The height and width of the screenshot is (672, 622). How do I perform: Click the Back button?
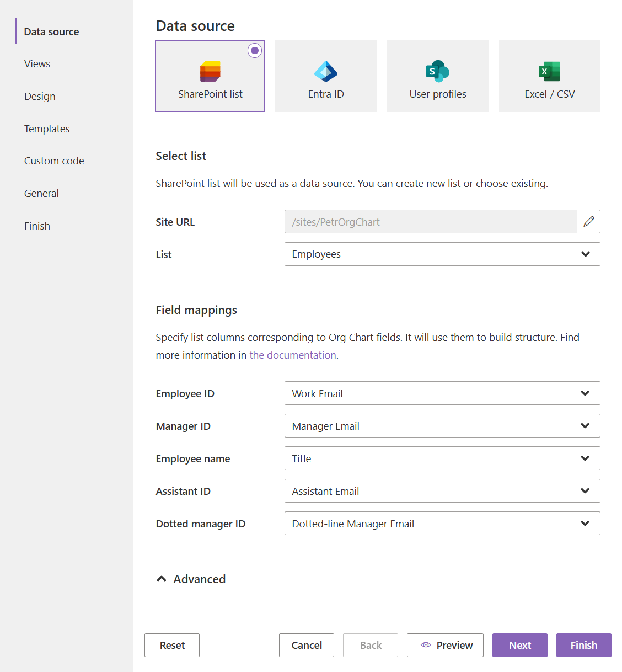tap(371, 645)
